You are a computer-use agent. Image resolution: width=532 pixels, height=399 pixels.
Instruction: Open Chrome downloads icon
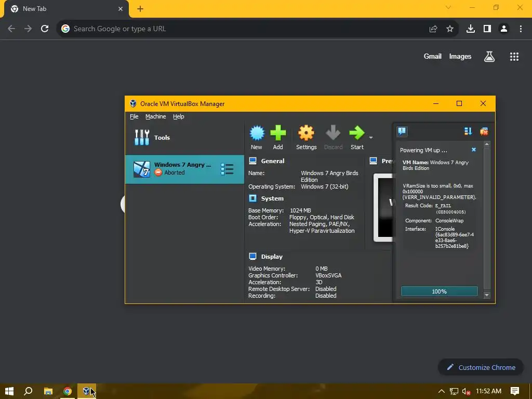(471, 29)
